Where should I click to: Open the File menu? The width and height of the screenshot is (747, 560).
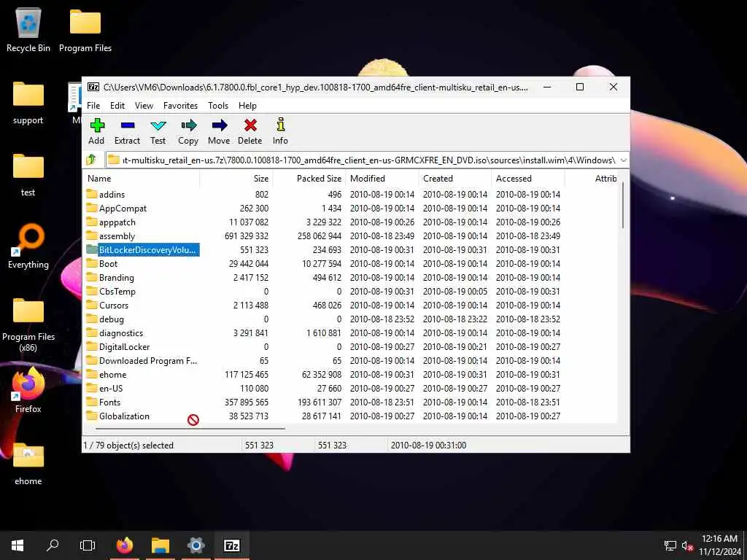coord(93,106)
